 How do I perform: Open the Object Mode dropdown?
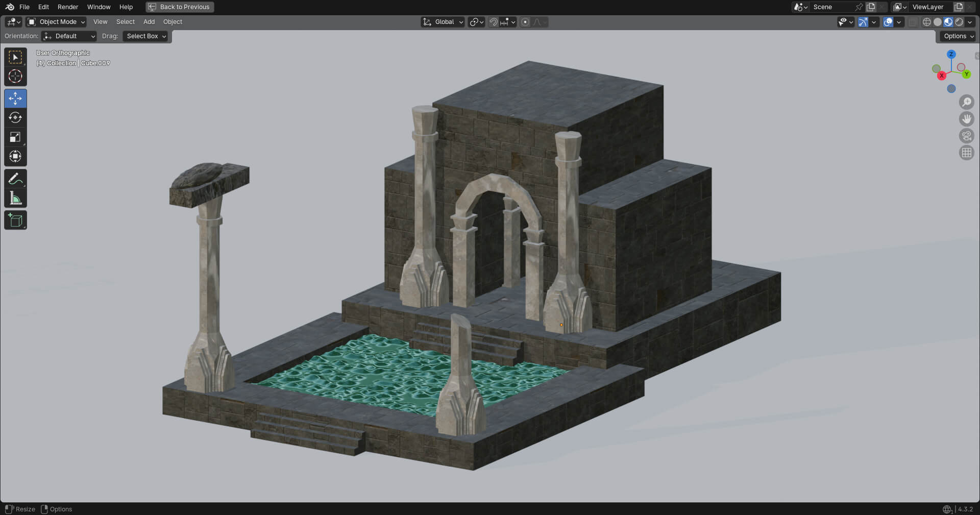tap(57, 22)
